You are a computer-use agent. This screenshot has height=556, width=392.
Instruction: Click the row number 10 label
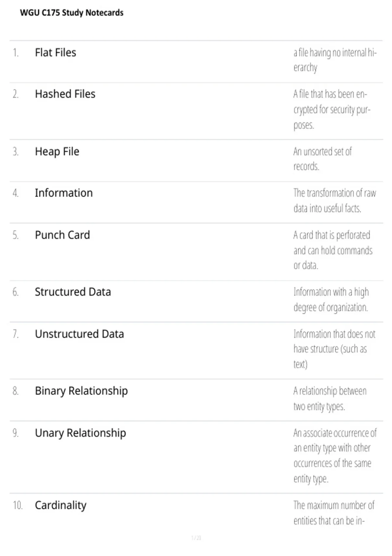[18, 505]
